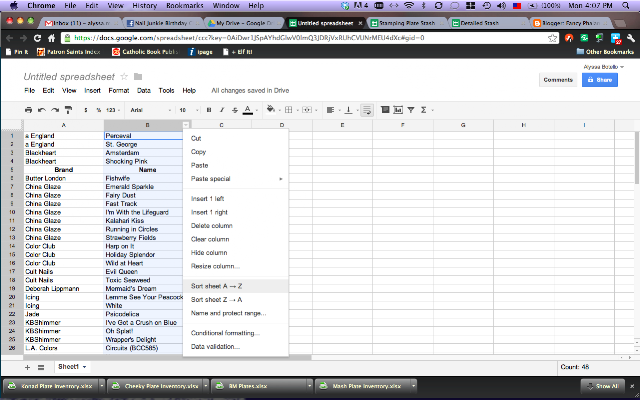Toggle bold formatting
This screenshot has height=400, width=640.
(209, 110)
